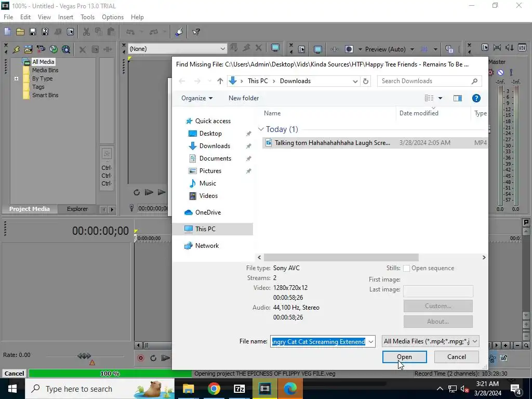Open the (None) preset dropdown
The height and width of the screenshot is (399, 532).
(x=222, y=48)
